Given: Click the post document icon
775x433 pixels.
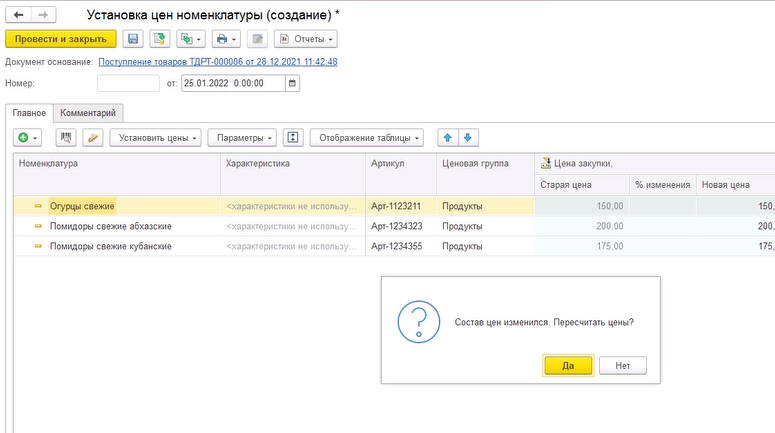Looking at the screenshot, I should (x=160, y=39).
